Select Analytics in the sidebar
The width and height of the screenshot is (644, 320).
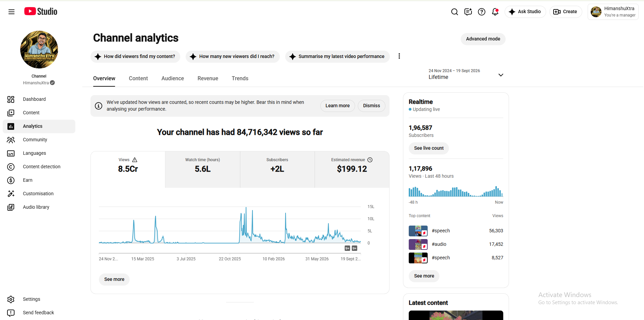pos(39,126)
